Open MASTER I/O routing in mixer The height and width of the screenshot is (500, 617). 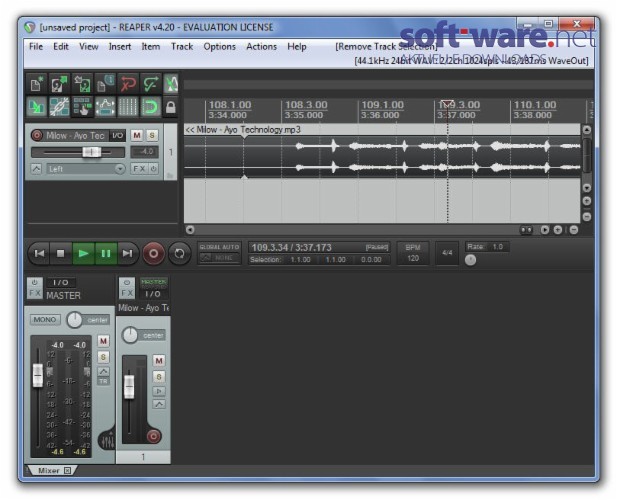click(61, 282)
